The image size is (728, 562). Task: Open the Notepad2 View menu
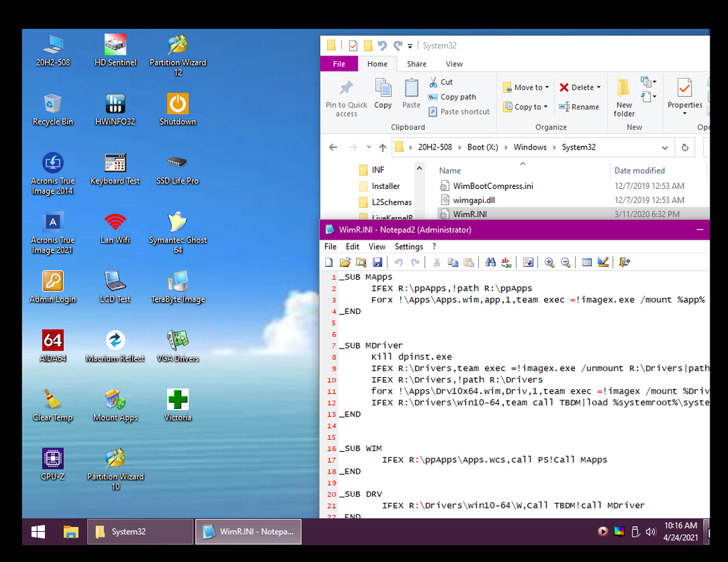[x=377, y=247]
